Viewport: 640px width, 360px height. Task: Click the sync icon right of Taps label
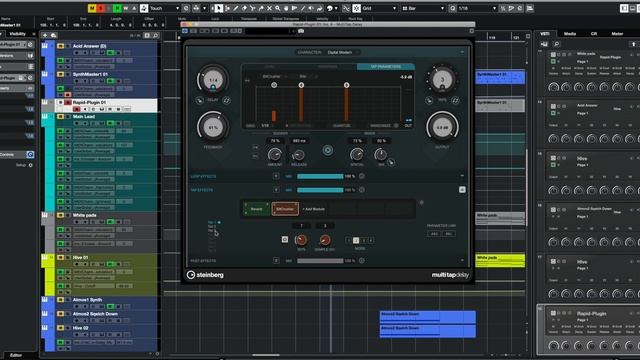click(x=456, y=100)
